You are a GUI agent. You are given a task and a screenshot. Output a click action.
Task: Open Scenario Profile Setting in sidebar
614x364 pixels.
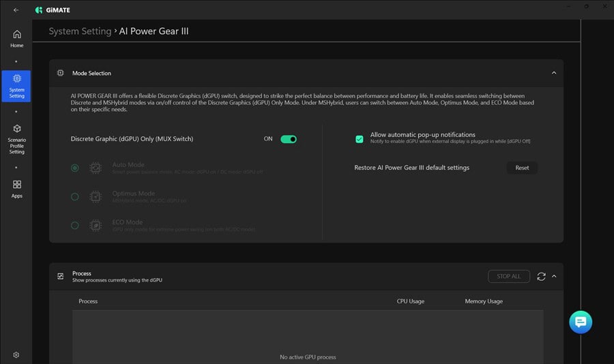point(16,139)
